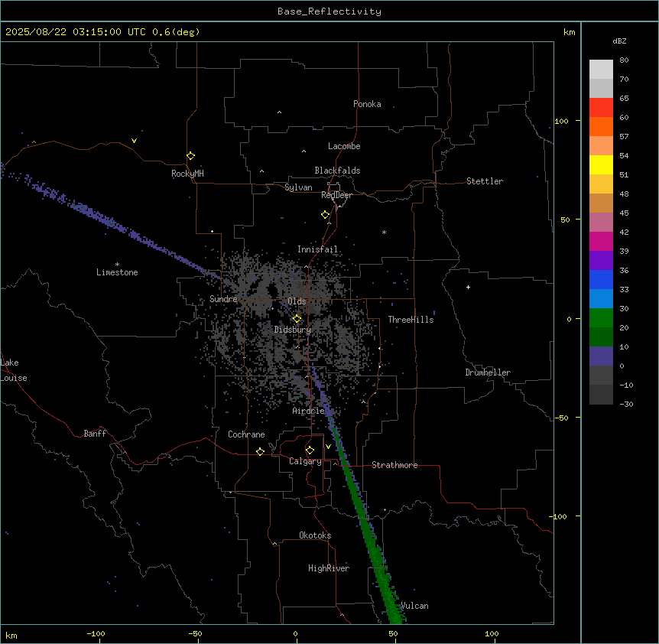This screenshot has height=644, width=659.
Task: Click the HighRiver label
Action: pos(329,568)
